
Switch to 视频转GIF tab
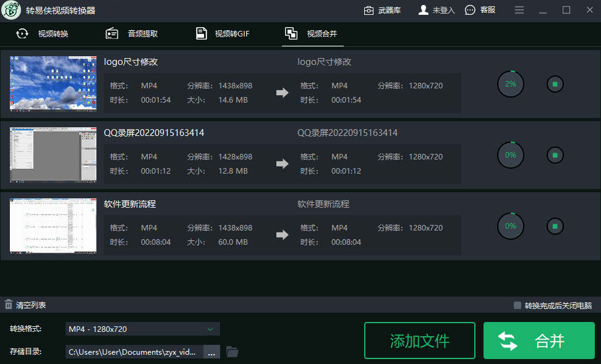pyautogui.click(x=223, y=33)
